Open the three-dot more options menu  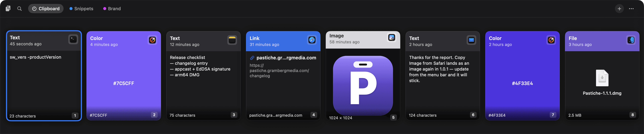coord(631,9)
